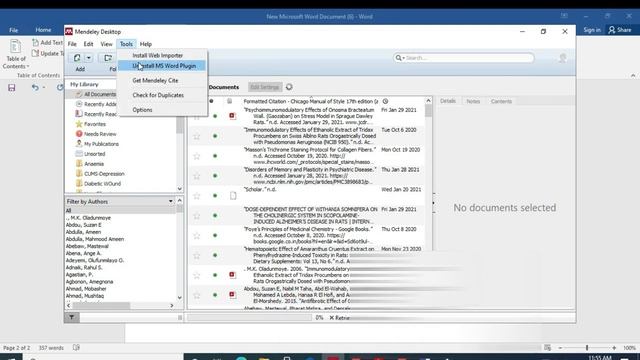Click the Formatted Citation column header
The image size is (640, 360).
click(311, 101)
